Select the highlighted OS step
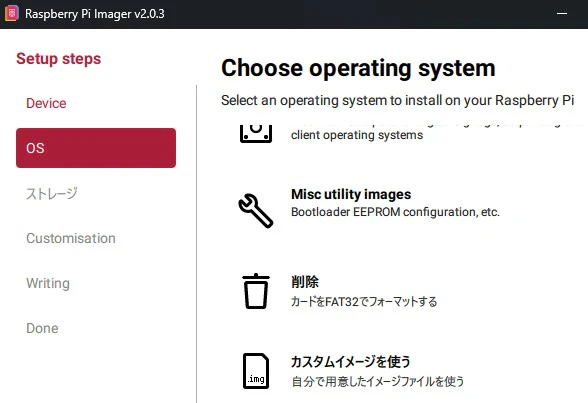Viewport: 588px width, 403px height. coord(96,148)
